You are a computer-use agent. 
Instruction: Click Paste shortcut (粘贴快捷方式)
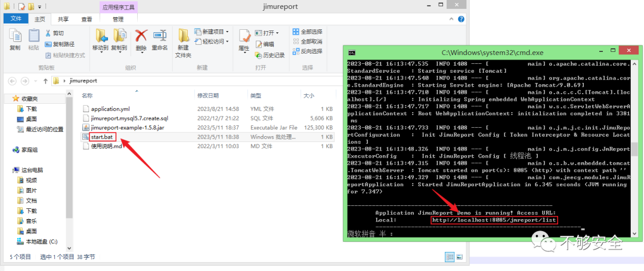click(x=64, y=55)
